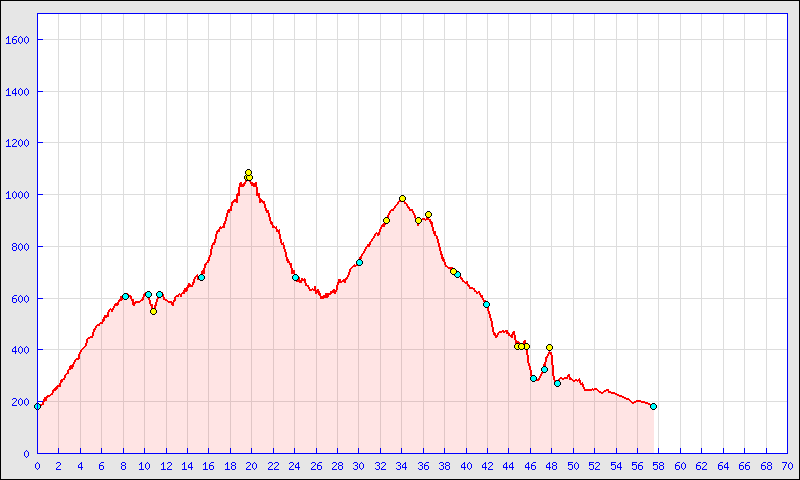Image resolution: width=800 pixels, height=480 pixels.
Task: Select the rightmost of three yellow markers near kilometer 45
Action: (527, 346)
